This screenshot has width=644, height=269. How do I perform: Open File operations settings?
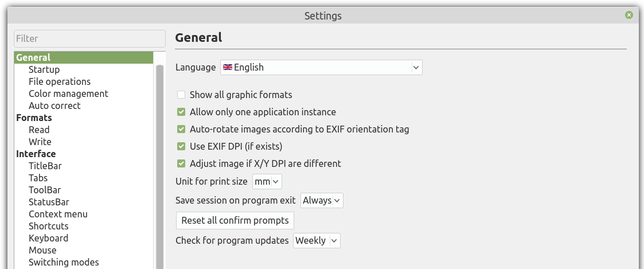pyautogui.click(x=60, y=81)
